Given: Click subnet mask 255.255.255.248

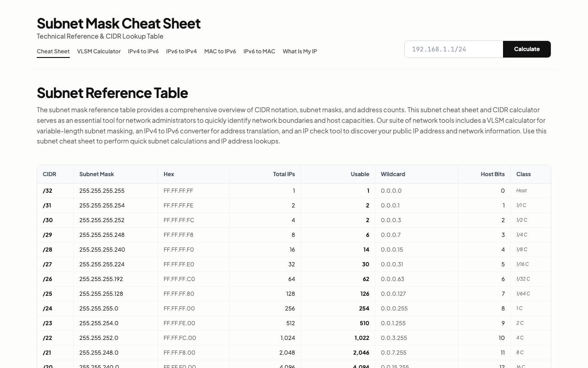Looking at the screenshot, I should pos(102,235).
